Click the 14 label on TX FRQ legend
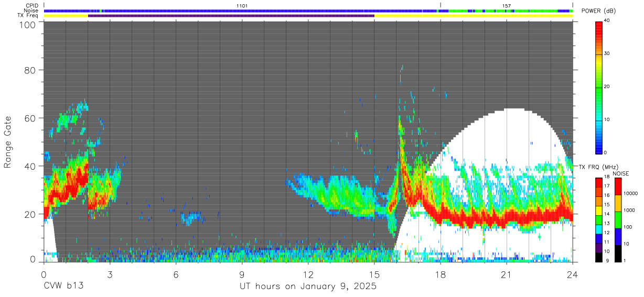 [x=607, y=214]
